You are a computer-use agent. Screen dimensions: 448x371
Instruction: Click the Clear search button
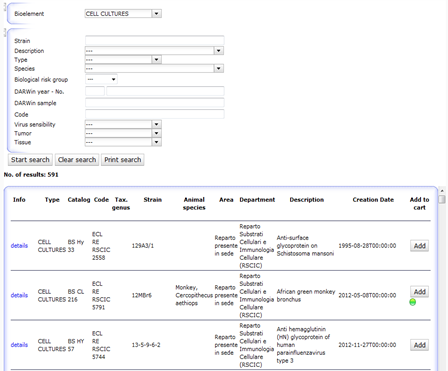(x=77, y=160)
